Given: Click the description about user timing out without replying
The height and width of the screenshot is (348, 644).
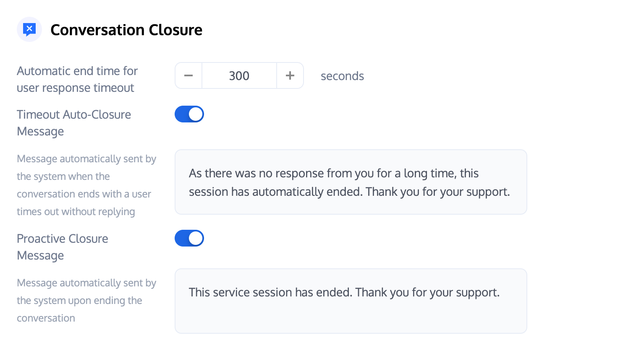Looking at the screenshot, I should [x=86, y=185].
